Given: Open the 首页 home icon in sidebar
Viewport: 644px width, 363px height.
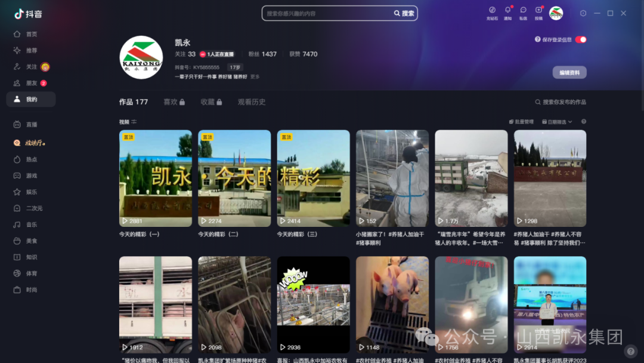Looking at the screenshot, I should pos(17,34).
